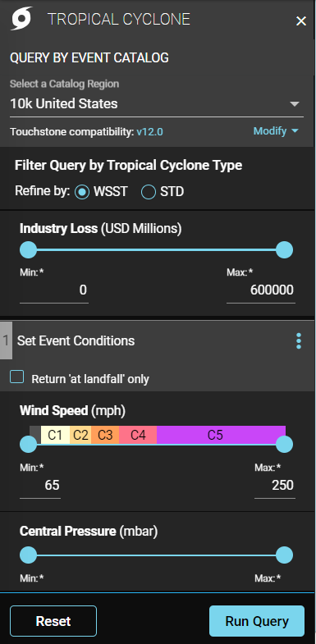Screen dimensions: 316x644
Task: Click the Run Query button
Action: click(257, 620)
